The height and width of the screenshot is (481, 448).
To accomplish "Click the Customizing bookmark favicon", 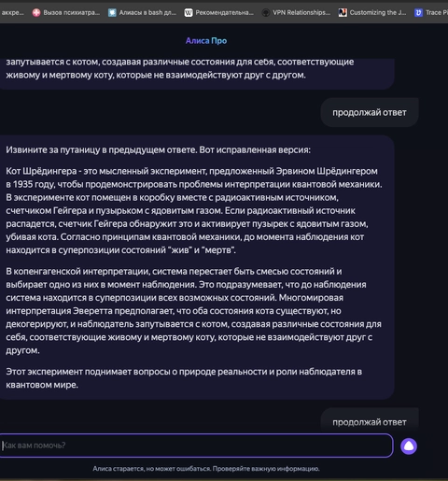I will pyautogui.click(x=343, y=13).
